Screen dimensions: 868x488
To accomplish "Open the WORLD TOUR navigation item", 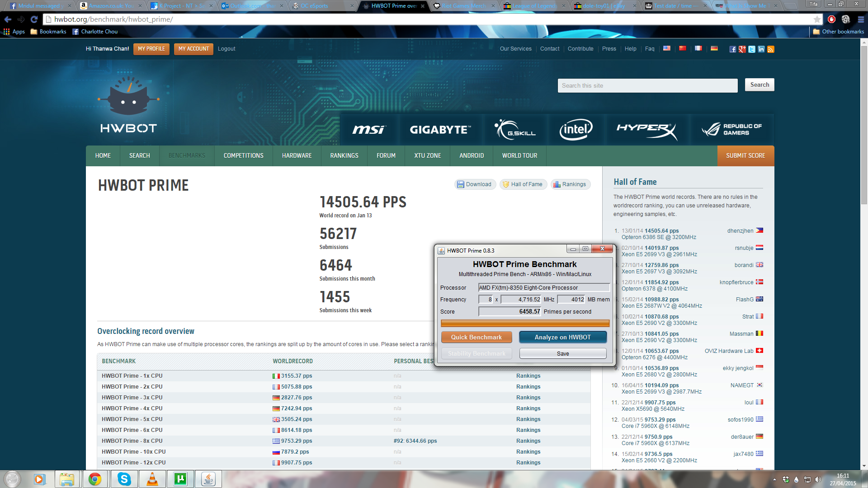I will click(520, 155).
